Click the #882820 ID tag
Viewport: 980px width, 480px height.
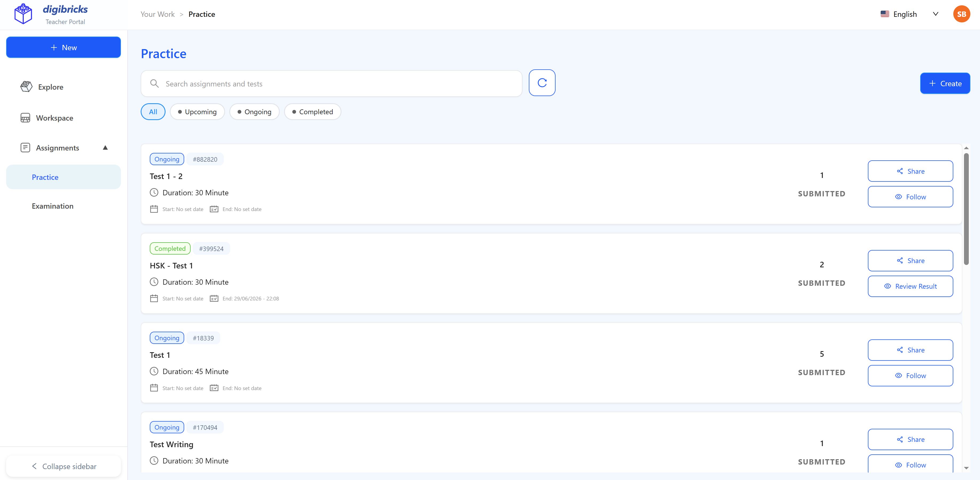point(205,159)
